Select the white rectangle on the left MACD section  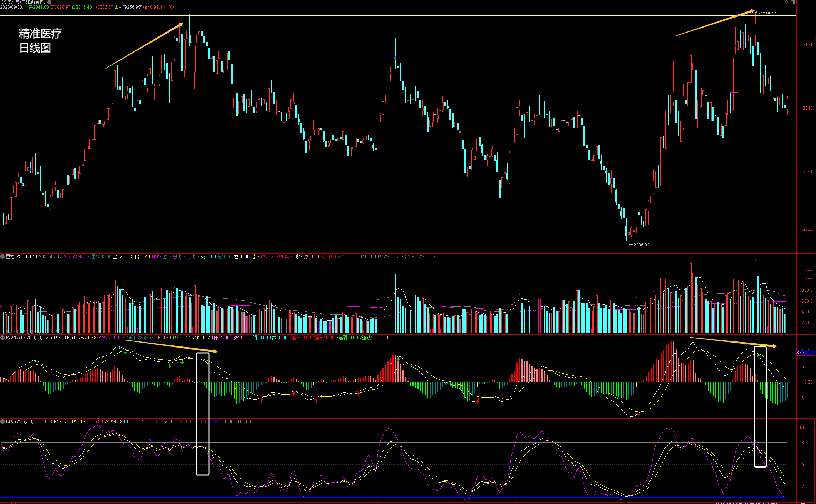(203, 414)
